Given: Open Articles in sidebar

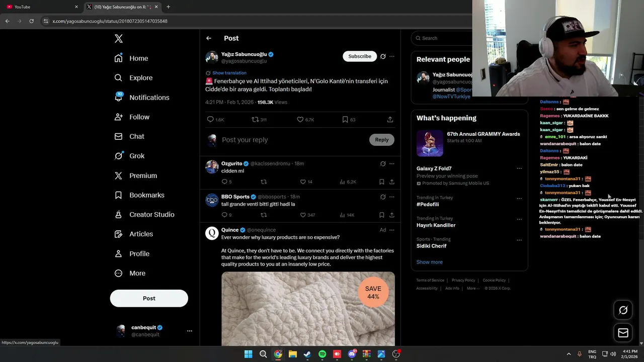Looking at the screenshot, I should coord(134,234).
